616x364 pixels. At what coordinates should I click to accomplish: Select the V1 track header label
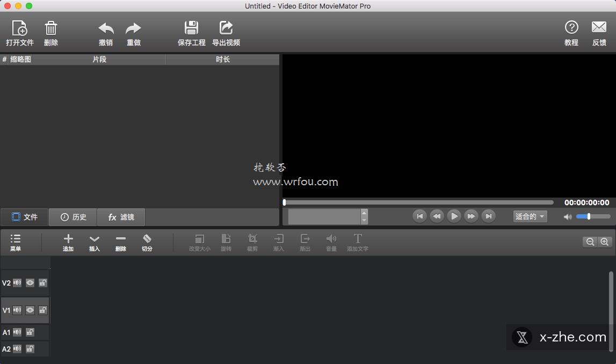(x=6, y=310)
